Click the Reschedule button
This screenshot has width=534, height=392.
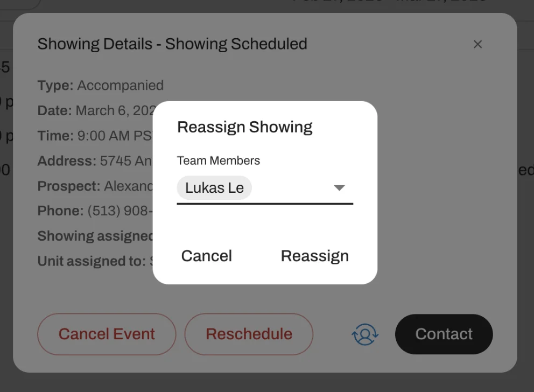(249, 334)
